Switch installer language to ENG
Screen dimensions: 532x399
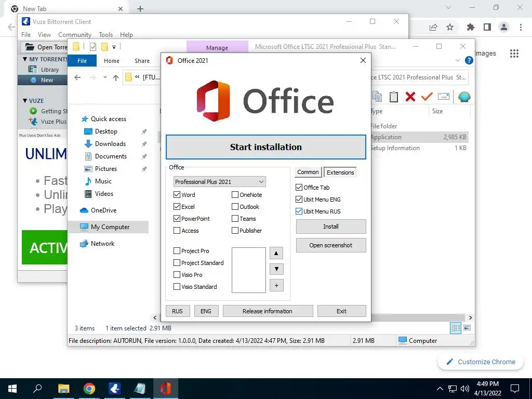click(206, 311)
